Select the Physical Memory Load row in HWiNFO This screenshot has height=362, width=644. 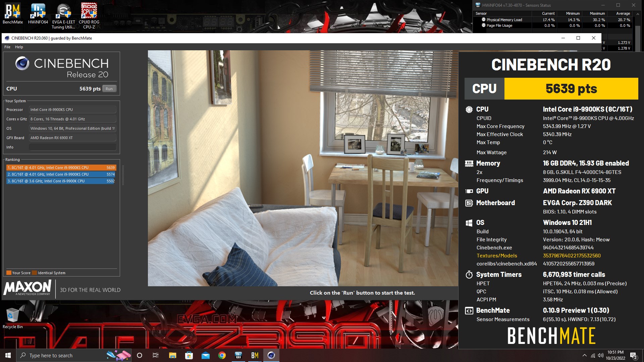(x=553, y=20)
